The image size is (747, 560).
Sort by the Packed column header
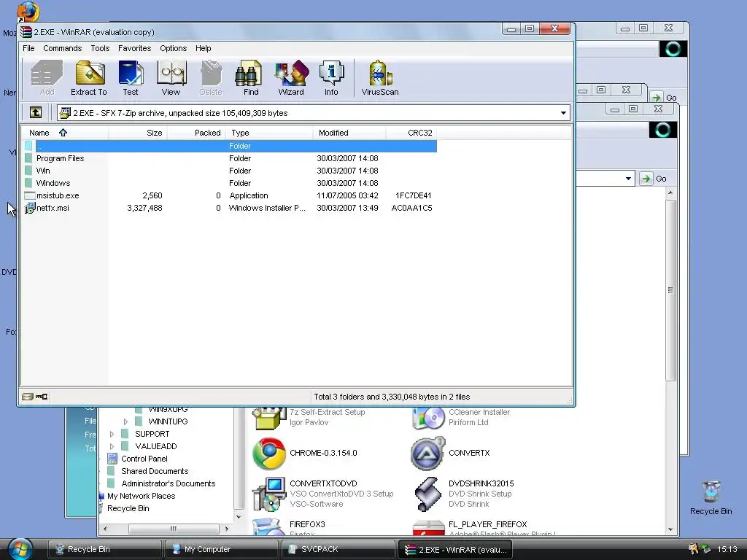click(x=196, y=133)
